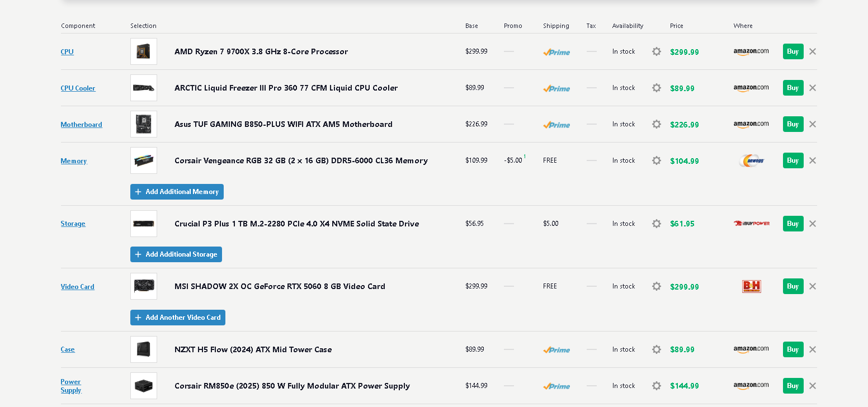Buy the Corsair Vengeance RGB memory
Viewport: 868px width, 407px height.
(x=793, y=160)
